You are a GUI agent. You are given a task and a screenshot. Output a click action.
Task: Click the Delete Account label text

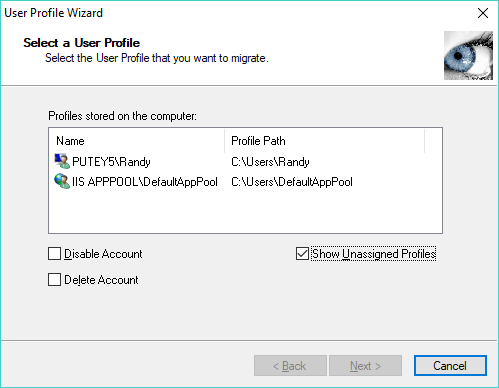pos(101,280)
